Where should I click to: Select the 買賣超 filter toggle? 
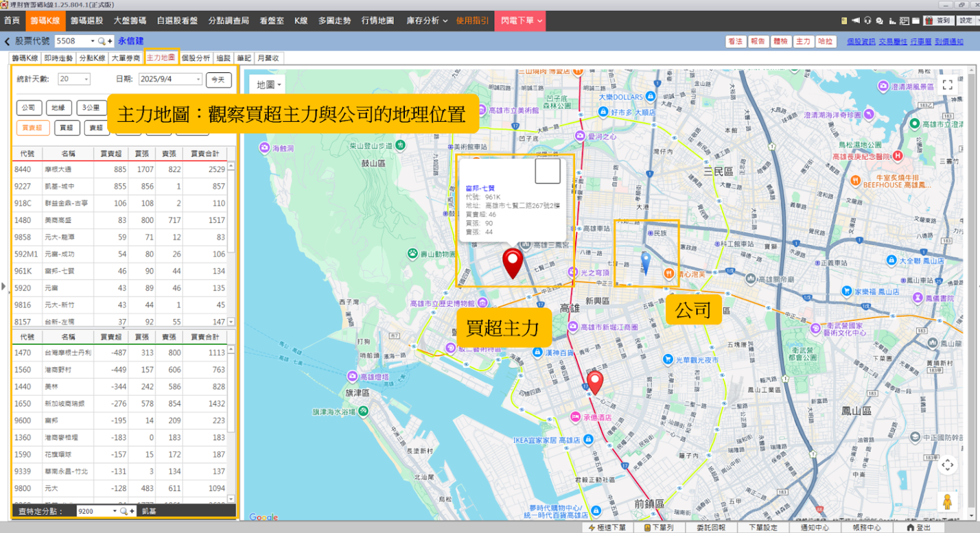coord(32,128)
